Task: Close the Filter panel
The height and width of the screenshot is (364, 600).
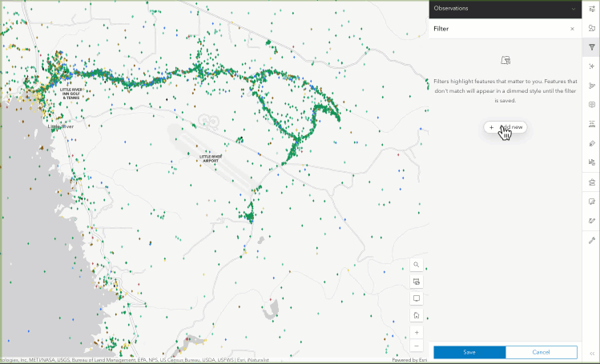Action: (x=572, y=29)
